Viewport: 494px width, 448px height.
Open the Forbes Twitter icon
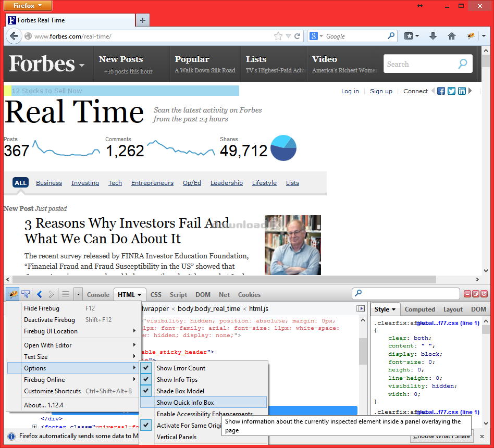(451, 91)
